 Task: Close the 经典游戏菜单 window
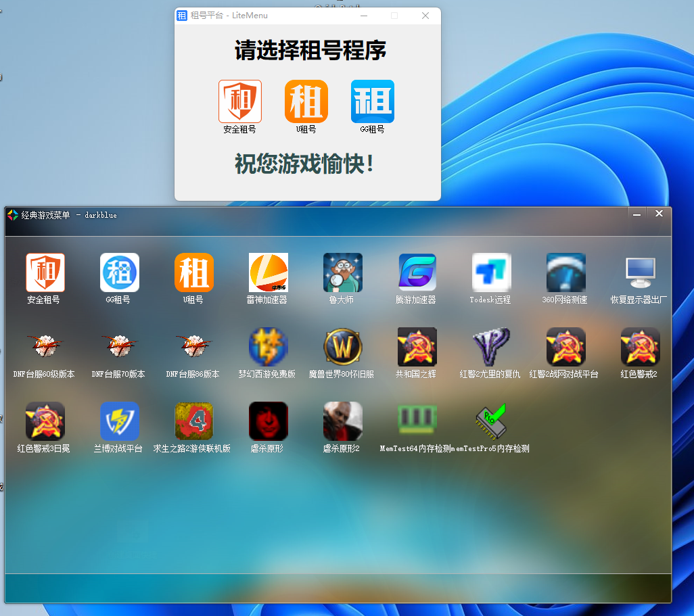(659, 214)
